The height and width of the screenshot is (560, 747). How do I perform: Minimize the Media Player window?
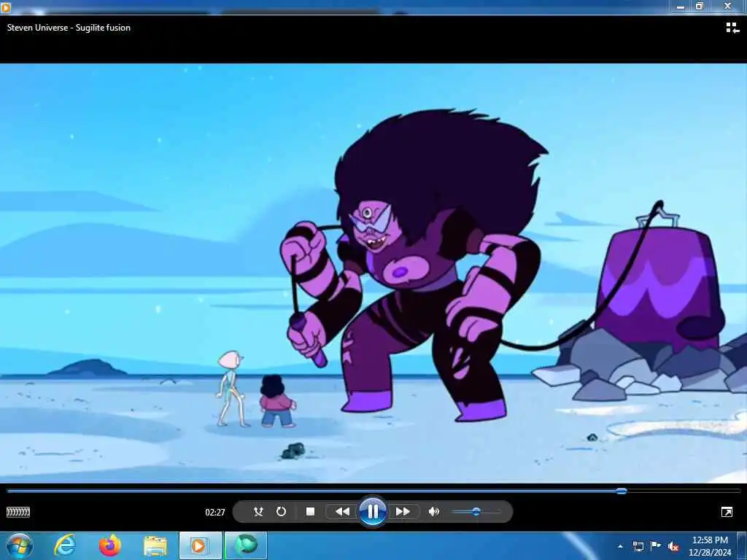point(681,6)
